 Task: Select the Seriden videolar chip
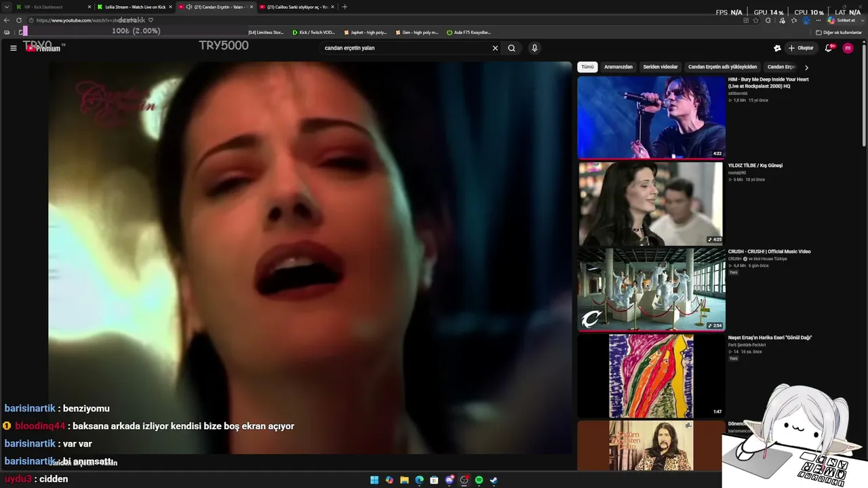click(x=660, y=67)
